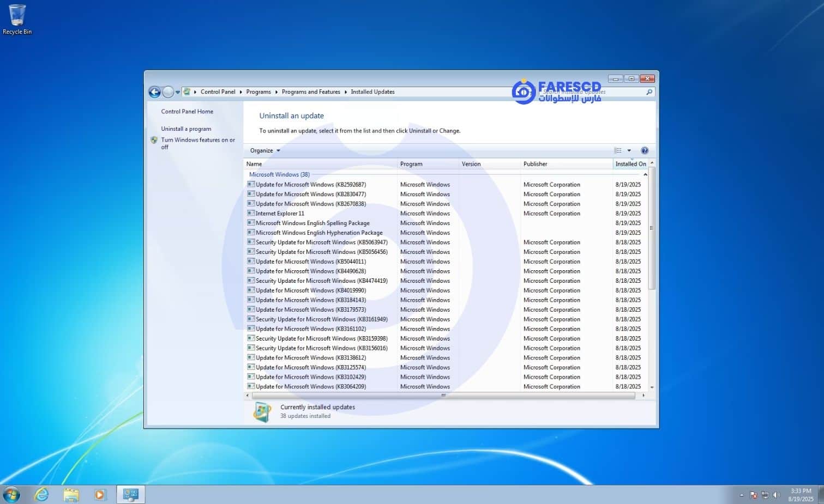This screenshot has width=824, height=504.
Task: Launch Internet Explorer from taskbar
Action: [41, 494]
